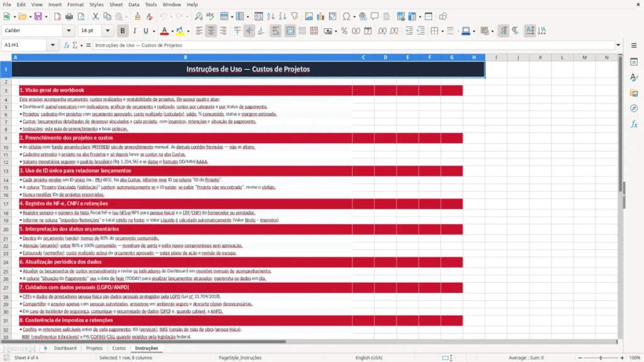This screenshot has height=362, width=644.
Task: Switch to the Dashboard sheet tab
Action: [65, 348]
